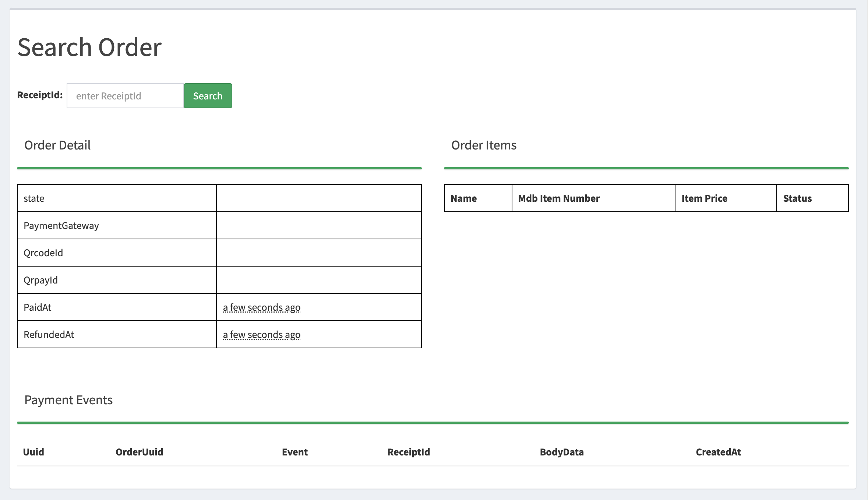
Task: Click the CreatedAt column header
Action: [718, 452]
